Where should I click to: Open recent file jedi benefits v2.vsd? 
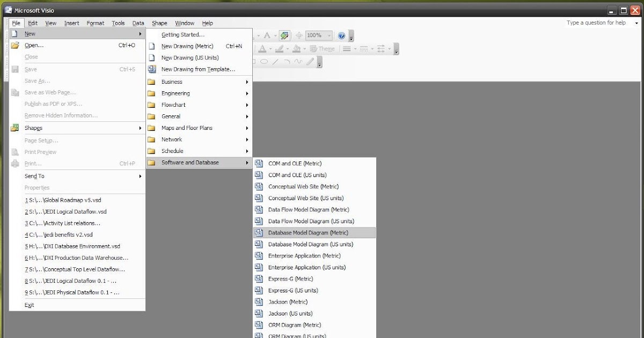77,235
